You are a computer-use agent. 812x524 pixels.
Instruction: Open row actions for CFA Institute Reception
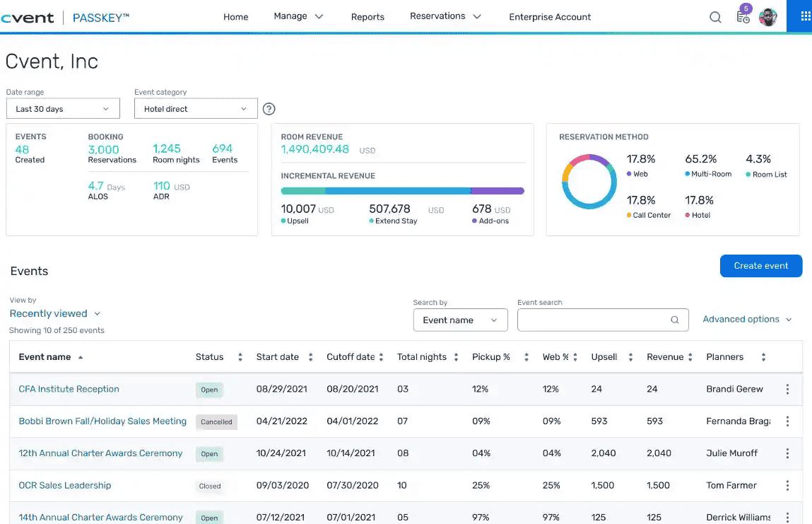coord(787,389)
